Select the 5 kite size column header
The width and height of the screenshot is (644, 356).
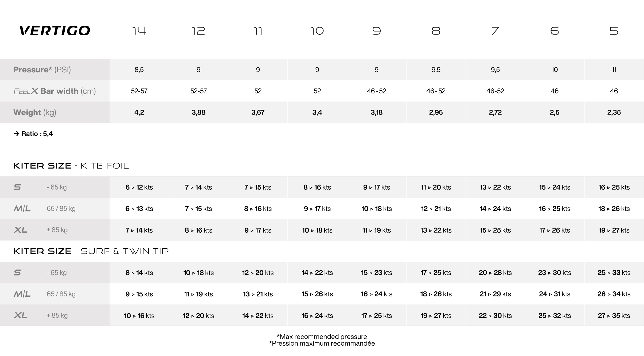tap(614, 31)
